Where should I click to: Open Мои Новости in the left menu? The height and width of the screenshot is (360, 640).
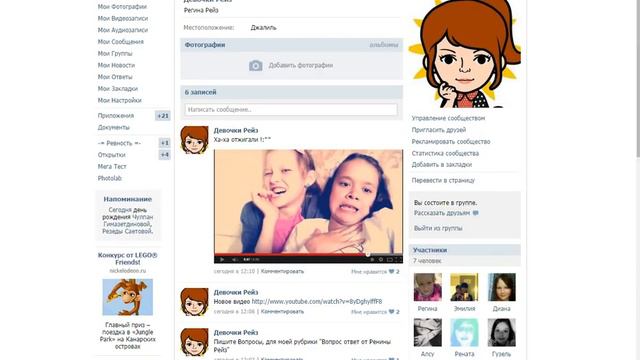click(116, 65)
